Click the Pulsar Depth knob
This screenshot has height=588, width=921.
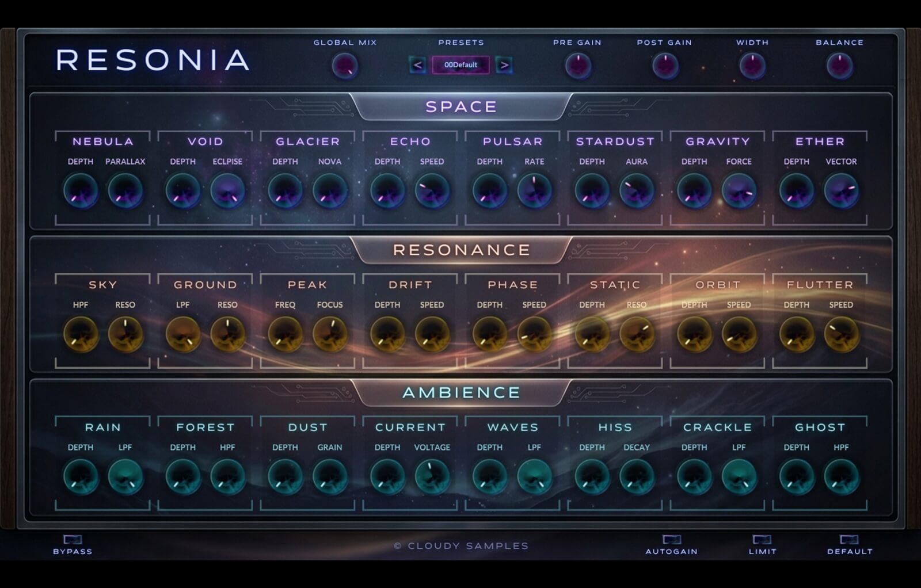[490, 191]
